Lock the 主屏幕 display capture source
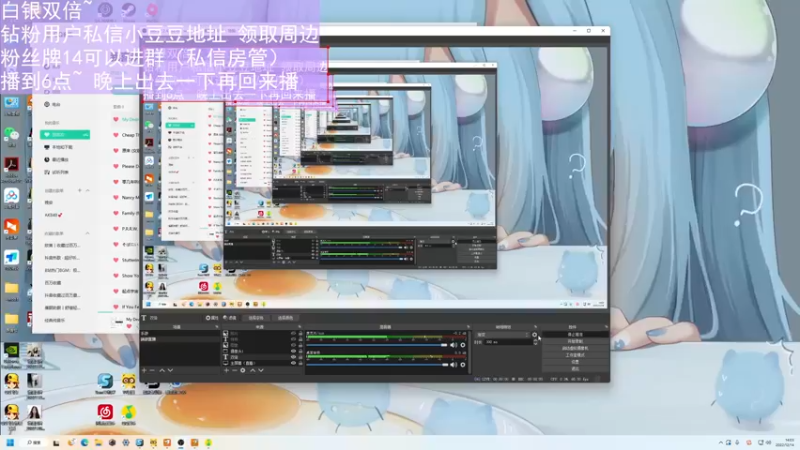The width and height of the screenshot is (800, 450). (x=301, y=363)
